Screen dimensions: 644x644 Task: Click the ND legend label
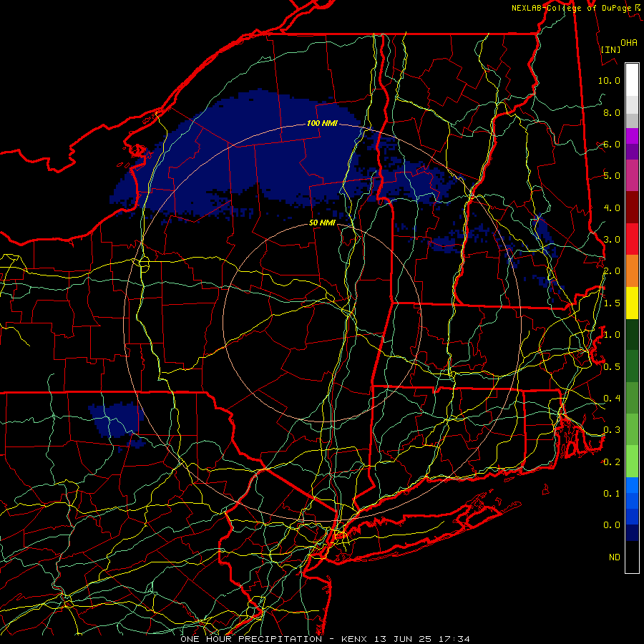click(x=615, y=557)
